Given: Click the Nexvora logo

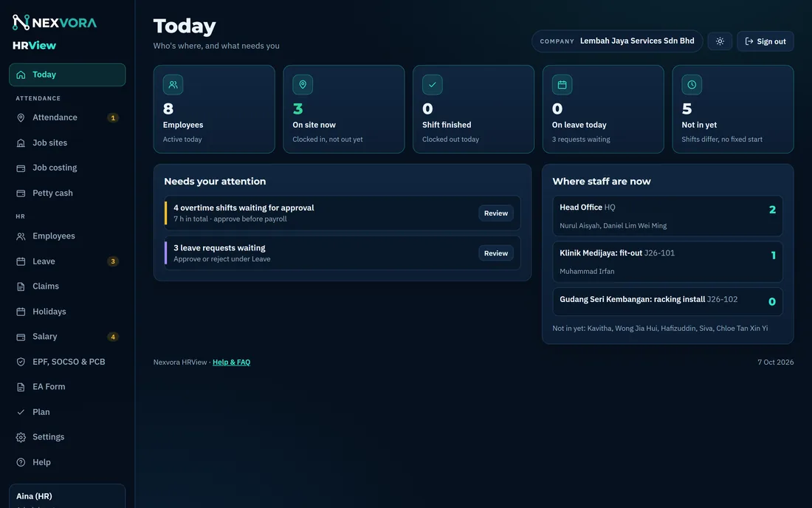Looking at the screenshot, I should [55, 22].
